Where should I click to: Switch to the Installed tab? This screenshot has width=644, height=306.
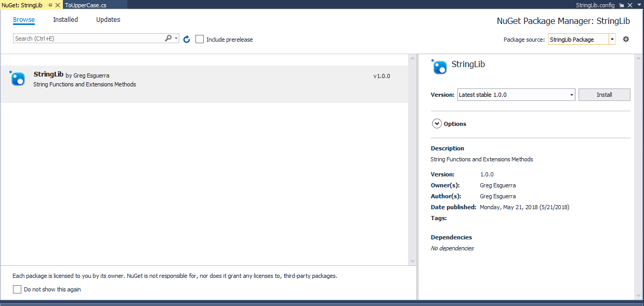65,20
